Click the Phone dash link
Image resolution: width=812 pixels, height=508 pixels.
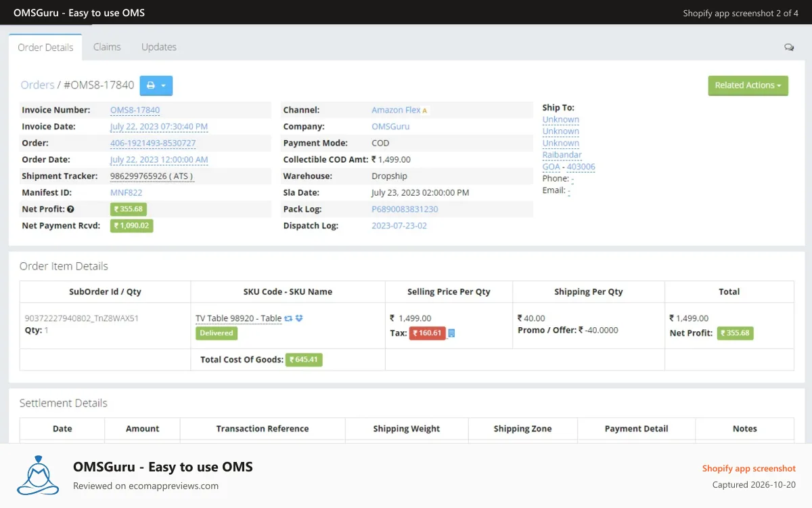click(x=572, y=179)
